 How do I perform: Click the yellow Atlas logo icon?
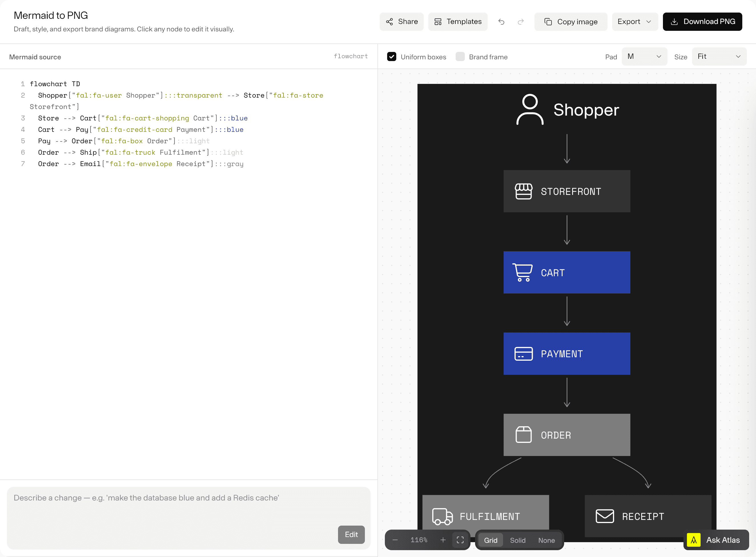coord(693,540)
